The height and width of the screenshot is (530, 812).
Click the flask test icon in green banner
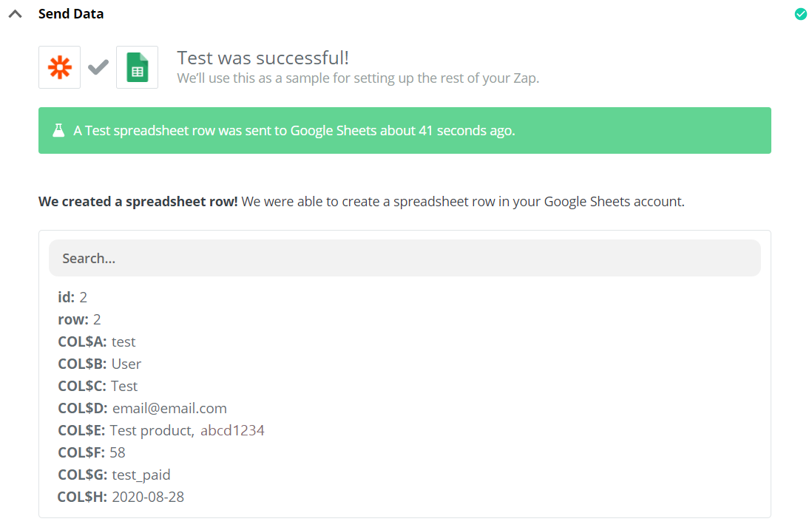(58, 131)
